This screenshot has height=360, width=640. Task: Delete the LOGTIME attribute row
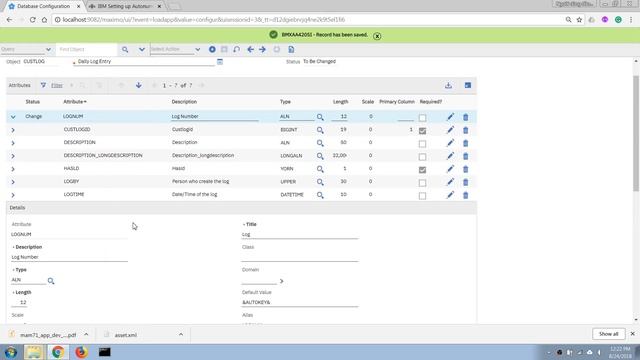click(x=466, y=195)
